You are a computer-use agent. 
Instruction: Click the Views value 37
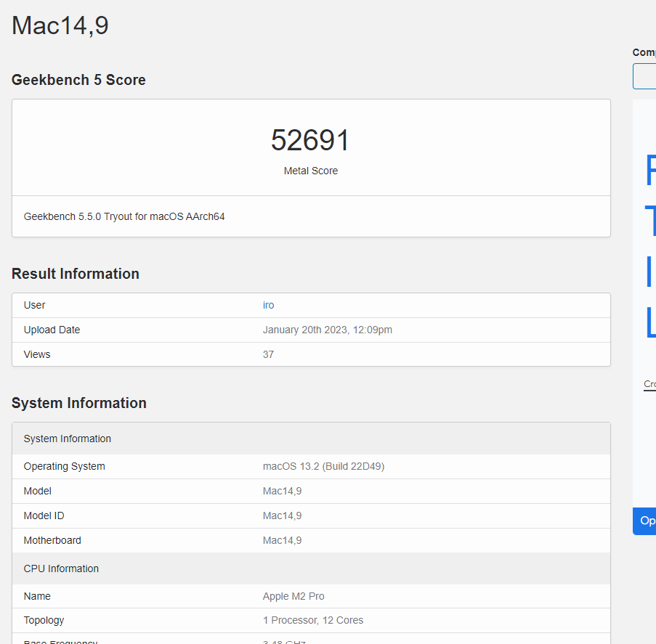[x=268, y=354]
